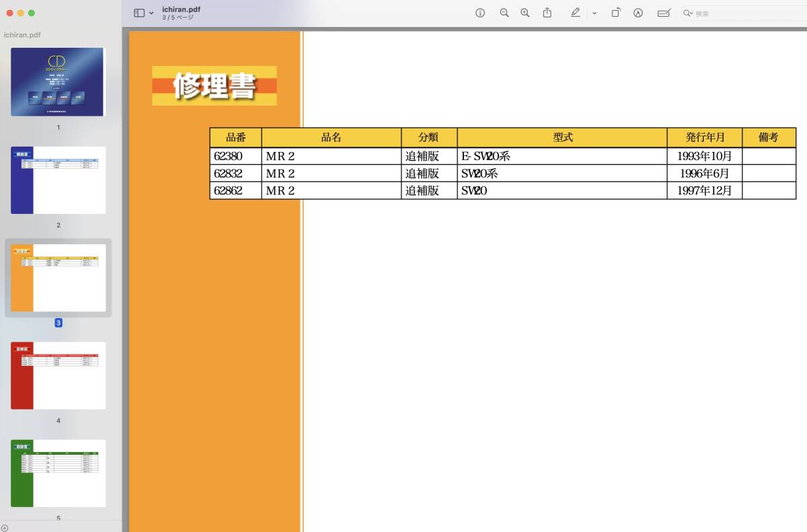
Task: Open search options magnifier dropdown
Action: coord(688,13)
